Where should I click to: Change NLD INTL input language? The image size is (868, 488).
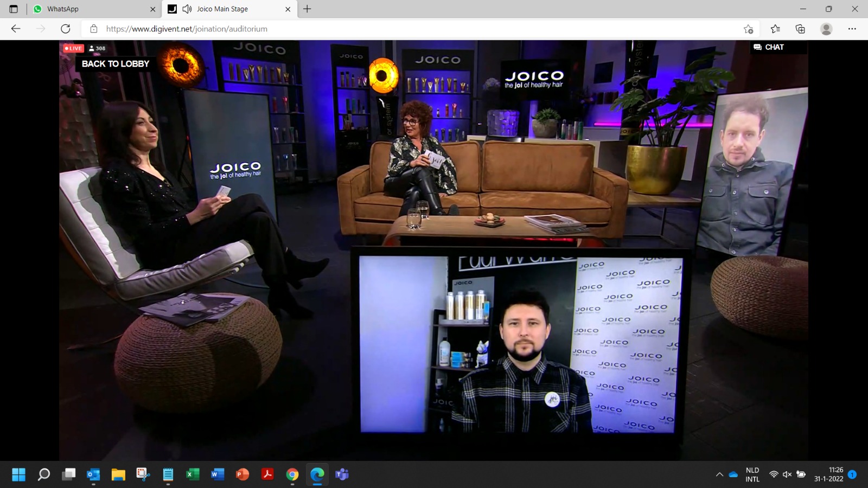[x=752, y=474]
